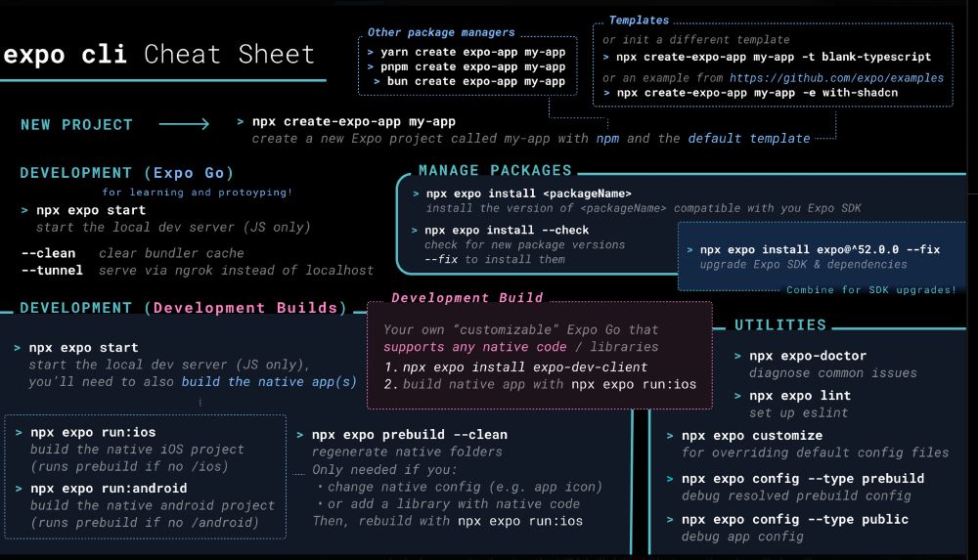Select 'yarn create expo-app my-app' line
Screen dimensions: 978x560
click(x=472, y=53)
